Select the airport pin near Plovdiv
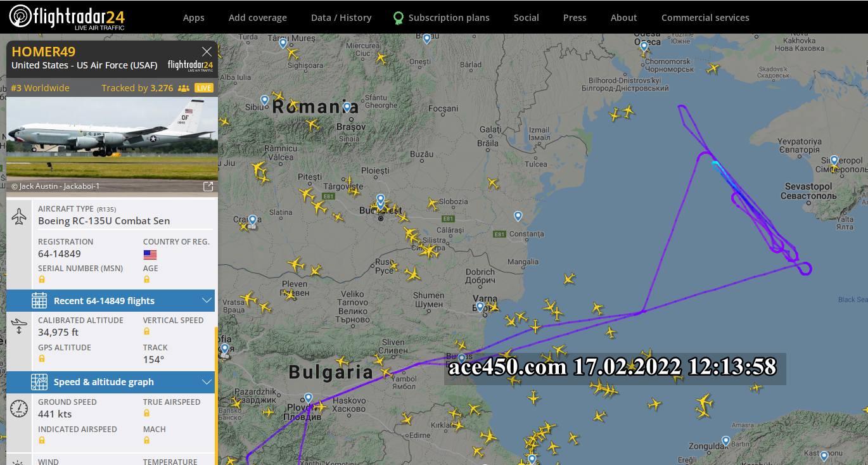 click(308, 398)
